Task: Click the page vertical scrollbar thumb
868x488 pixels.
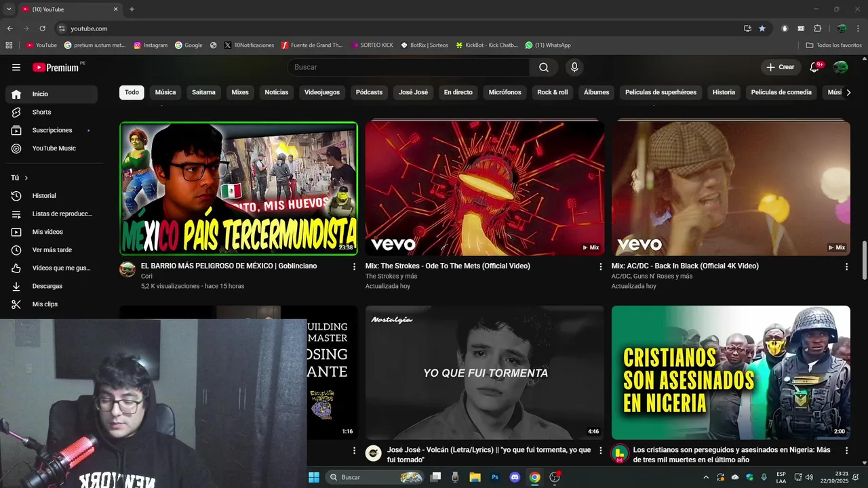Action: 864,260
